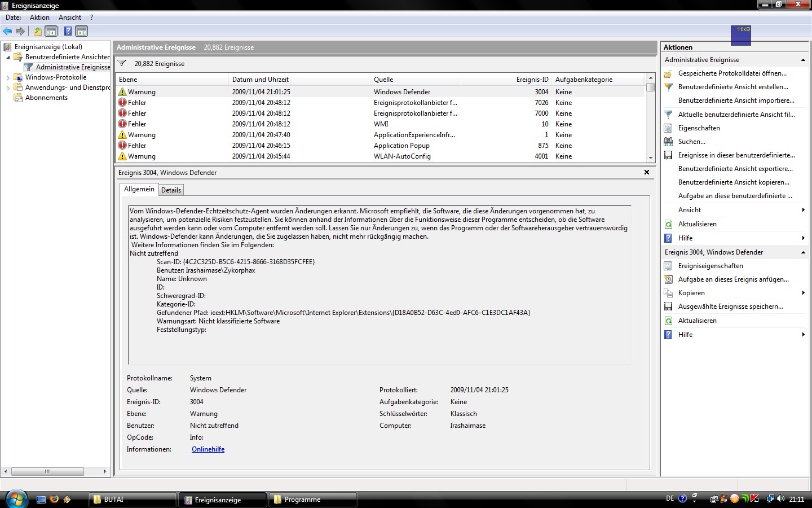The width and height of the screenshot is (812, 508).
Task: Open the Ansicht menu in menu bar
Action: 70,17
